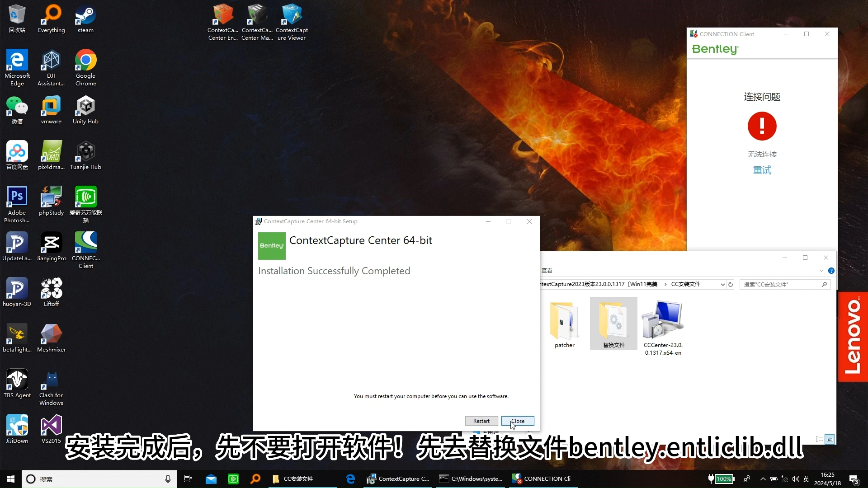Launch Adobe Photoshop desktop shortcut
The height and width of the screenshot is (488, 868).
click(17, 204)
